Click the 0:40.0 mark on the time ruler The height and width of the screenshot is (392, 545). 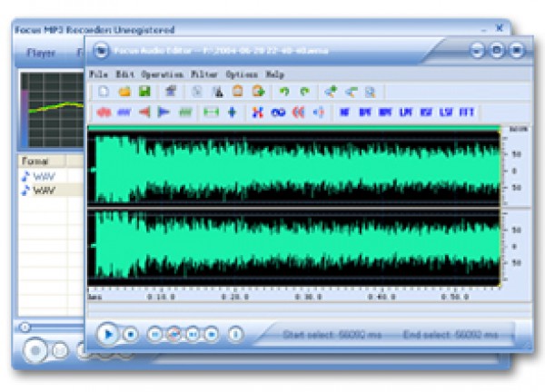(381, 297)
